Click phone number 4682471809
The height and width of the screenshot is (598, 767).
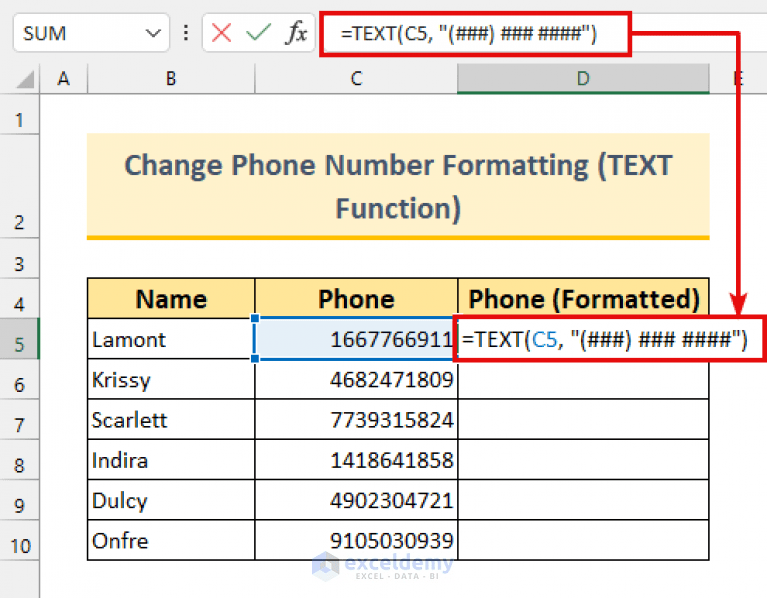tap(356, 379)
